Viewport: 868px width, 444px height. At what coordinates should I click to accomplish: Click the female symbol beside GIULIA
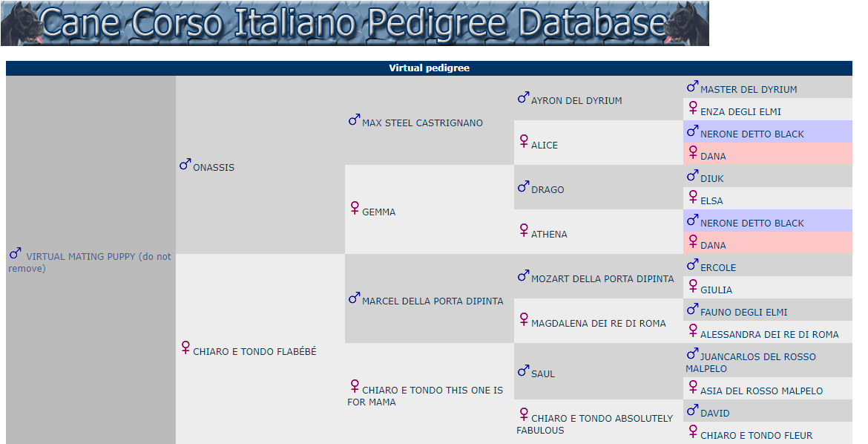coord(692,287)
